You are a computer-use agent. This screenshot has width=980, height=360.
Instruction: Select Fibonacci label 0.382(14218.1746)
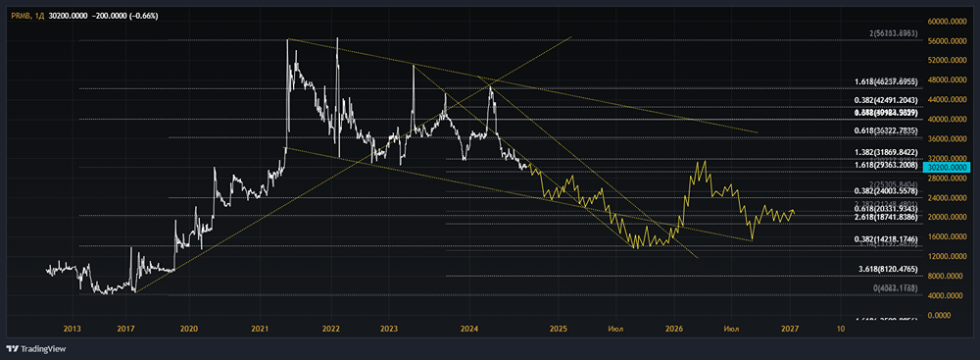coord(886,239)
